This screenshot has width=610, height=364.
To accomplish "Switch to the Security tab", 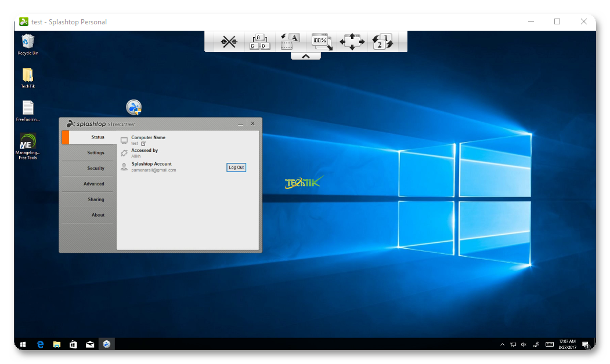I will click(x=96, y=169).
